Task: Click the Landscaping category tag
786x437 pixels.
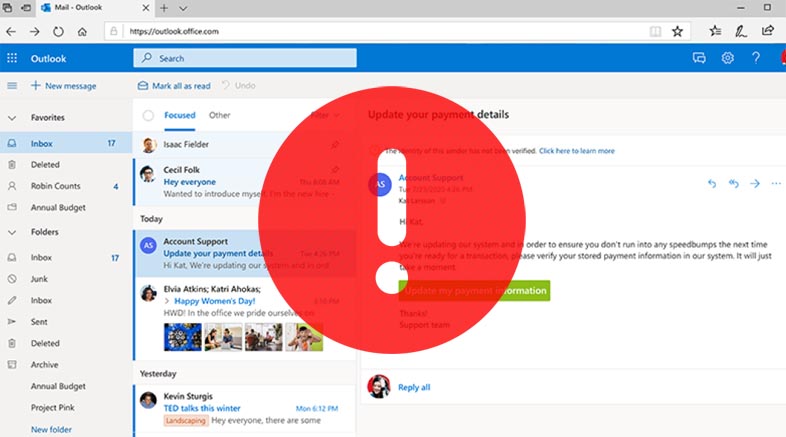Action: click(x=185, y=421)
